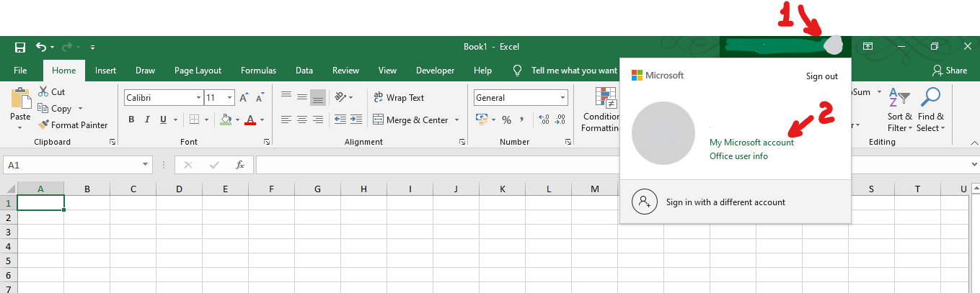Open the Undo history dropdown arrow
Image resolution: width=980 pixels, height=293 pixels.
[x=52, y=48]
